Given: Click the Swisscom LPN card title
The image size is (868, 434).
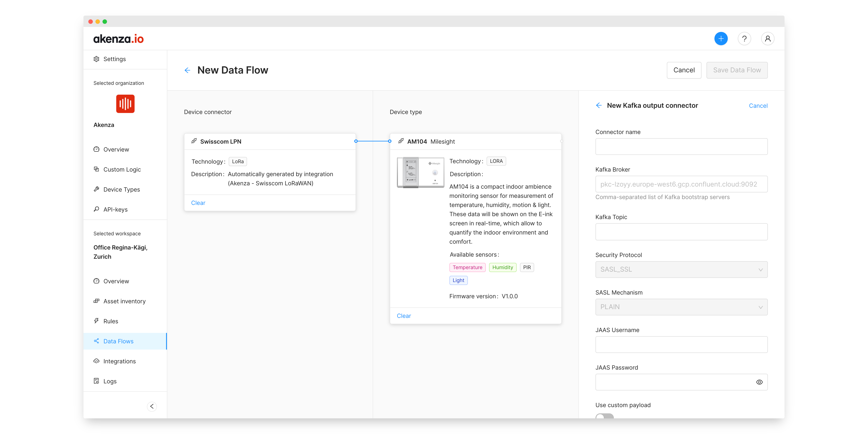Looking at the screenshot, I should (x=220, y=141).
